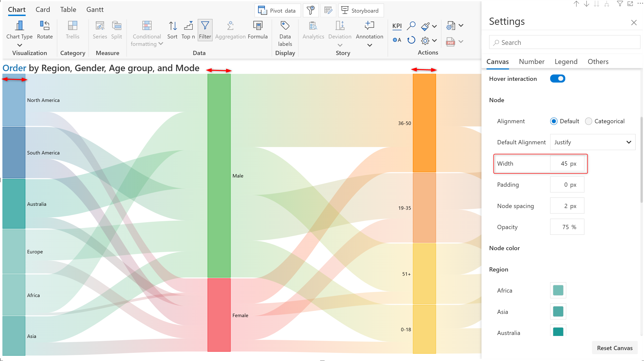Click the Reset Canvas button
This screenshot has width=644, height=361.
coord(614,348)
